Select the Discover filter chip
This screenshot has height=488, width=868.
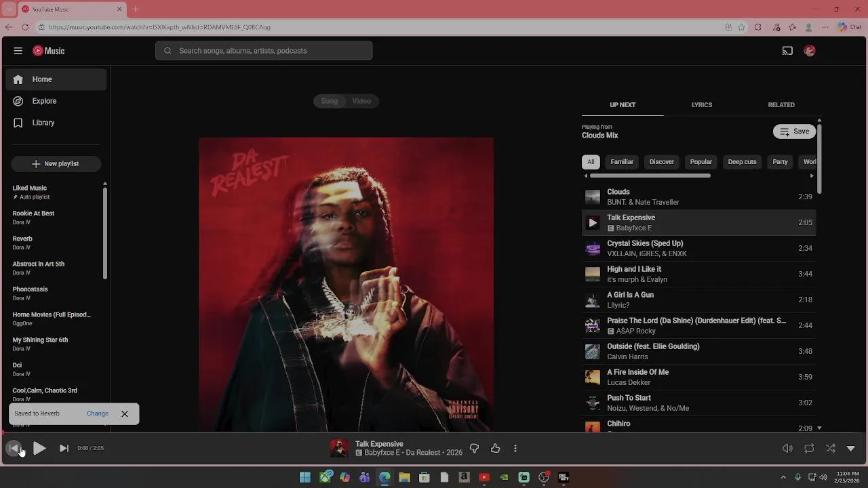(662, 162)
